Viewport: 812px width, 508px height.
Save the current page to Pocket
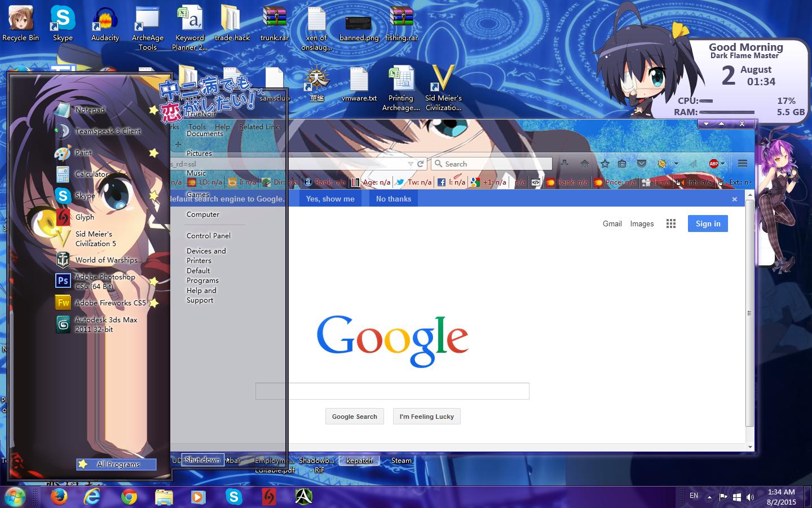642,164
